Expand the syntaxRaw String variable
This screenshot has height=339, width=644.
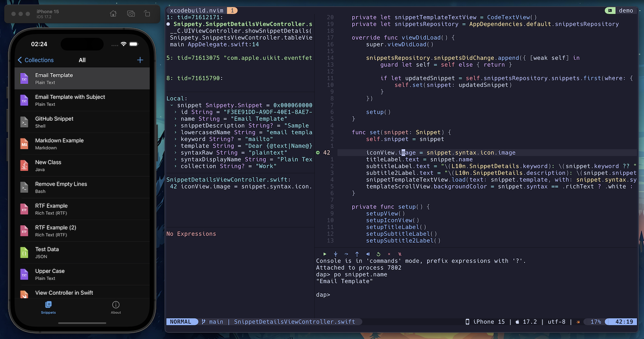pyautogui.click(x=175, y=153)
